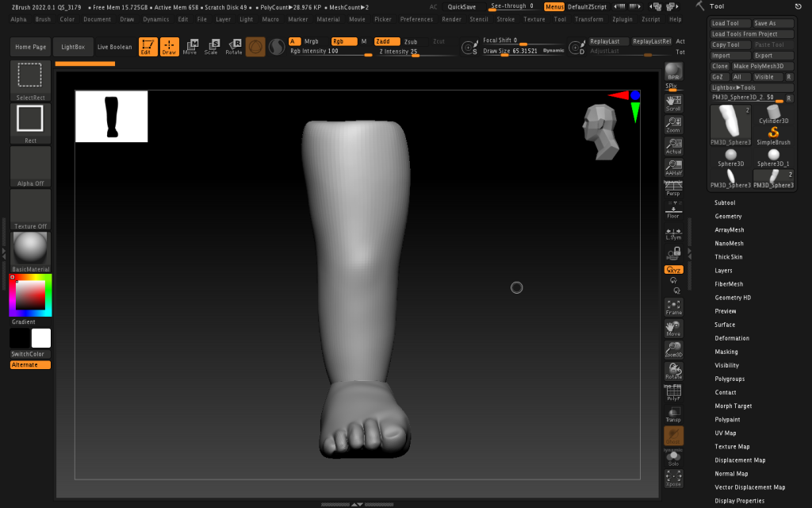Expand the Subtool palette section

coord(725,203)
